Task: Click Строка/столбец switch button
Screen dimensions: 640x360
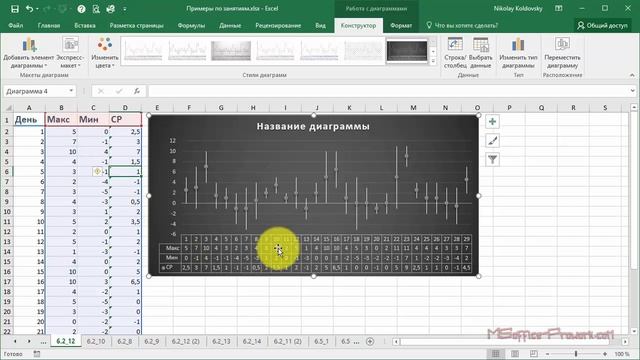Action: coord(455,53)
